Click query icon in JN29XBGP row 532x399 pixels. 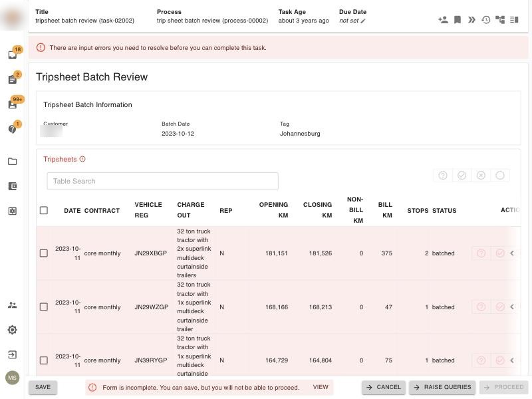[481, 253]
